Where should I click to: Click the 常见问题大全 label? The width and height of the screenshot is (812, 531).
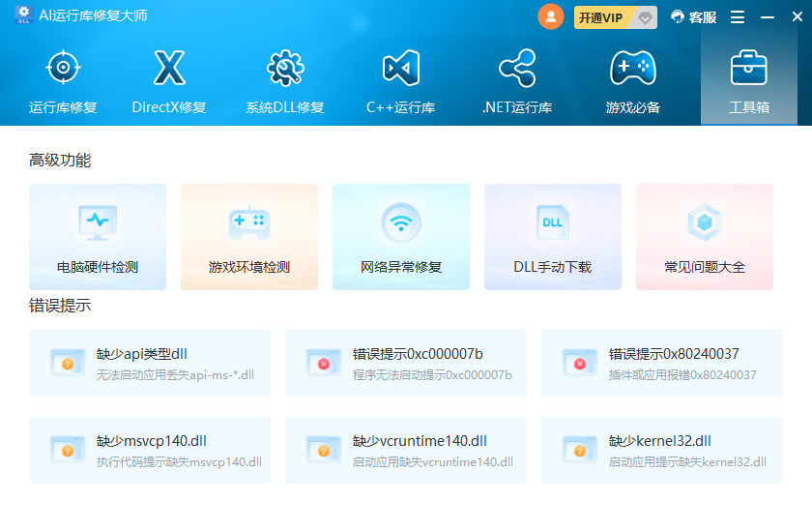pyautogui.click(x=705, y=267)
